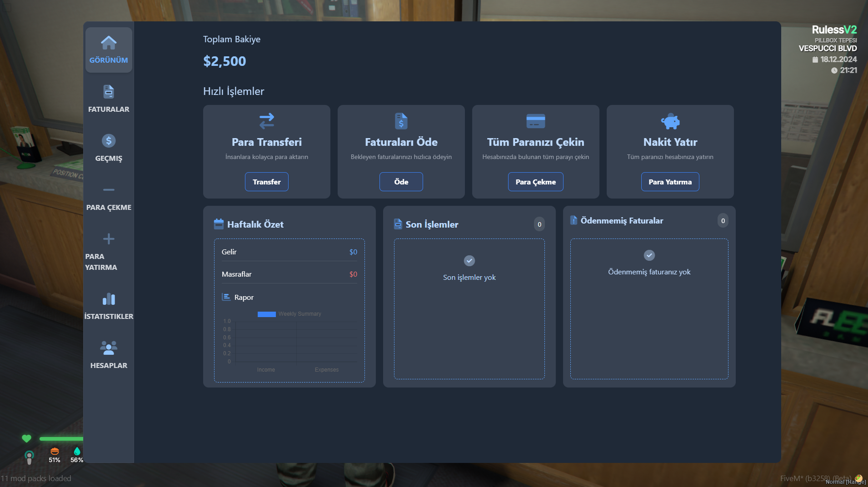Open the Faturalar document icon
This screenshot has width=868, height=487.
pos(109,92)
